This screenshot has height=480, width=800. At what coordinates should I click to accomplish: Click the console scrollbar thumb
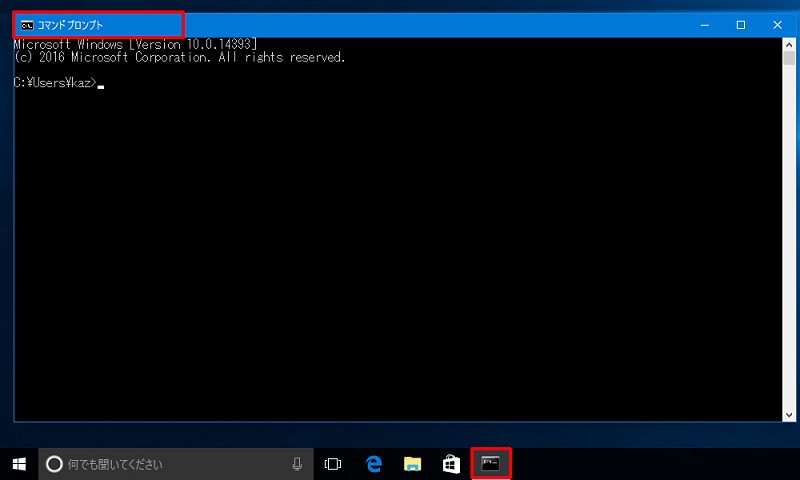tap(789, 58)
